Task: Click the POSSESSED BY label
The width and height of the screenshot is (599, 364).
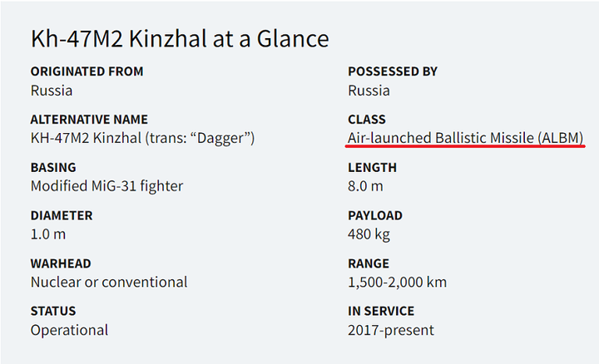Action: (x=393, y=71)
